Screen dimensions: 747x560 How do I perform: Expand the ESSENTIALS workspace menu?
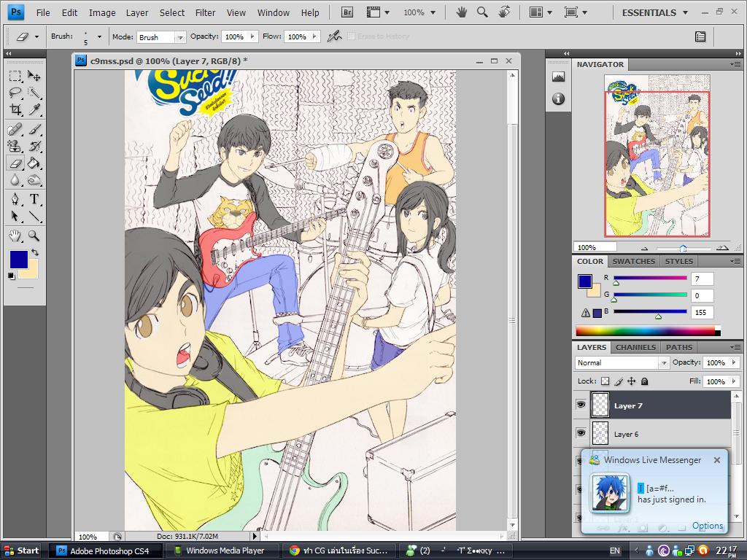[654, 12]
